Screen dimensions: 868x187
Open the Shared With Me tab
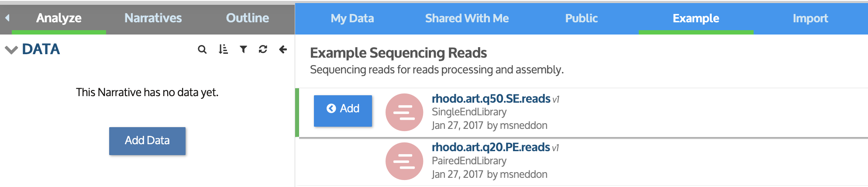click(467, 19)
